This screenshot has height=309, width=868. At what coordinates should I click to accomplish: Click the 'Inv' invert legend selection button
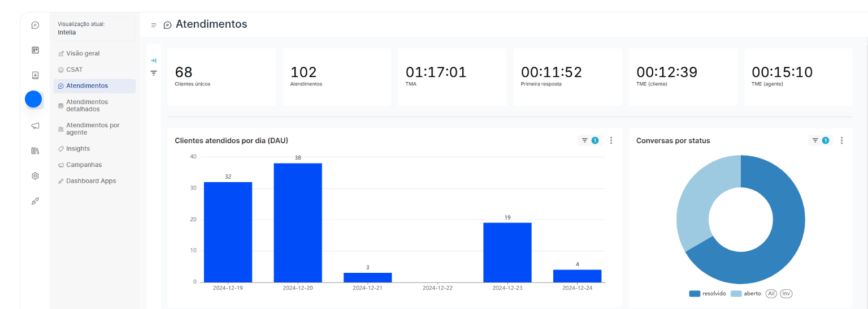[x=786, y=294]
